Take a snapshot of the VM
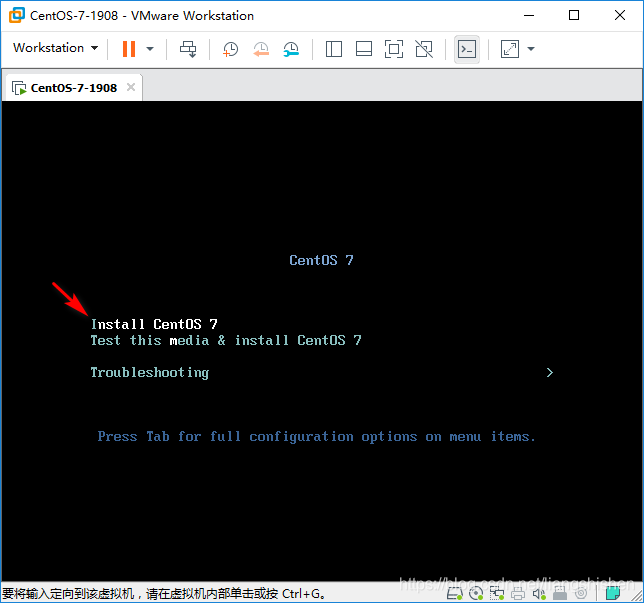 coord(230,49)
